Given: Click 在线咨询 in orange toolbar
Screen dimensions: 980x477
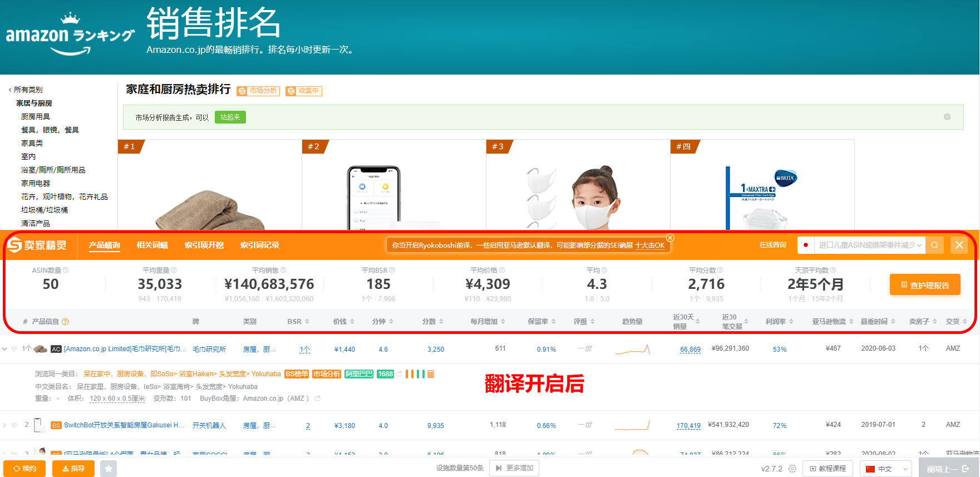Looking at the screenshot, I should 773,245.
